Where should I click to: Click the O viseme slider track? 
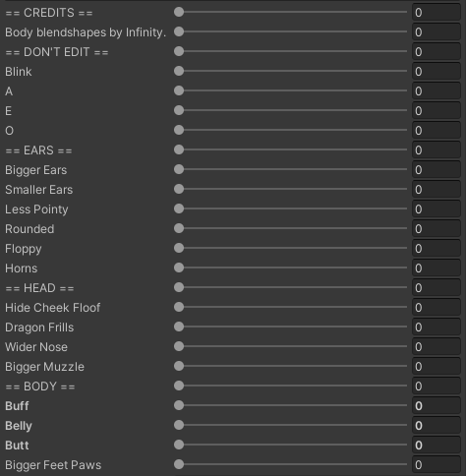(290, 130)
